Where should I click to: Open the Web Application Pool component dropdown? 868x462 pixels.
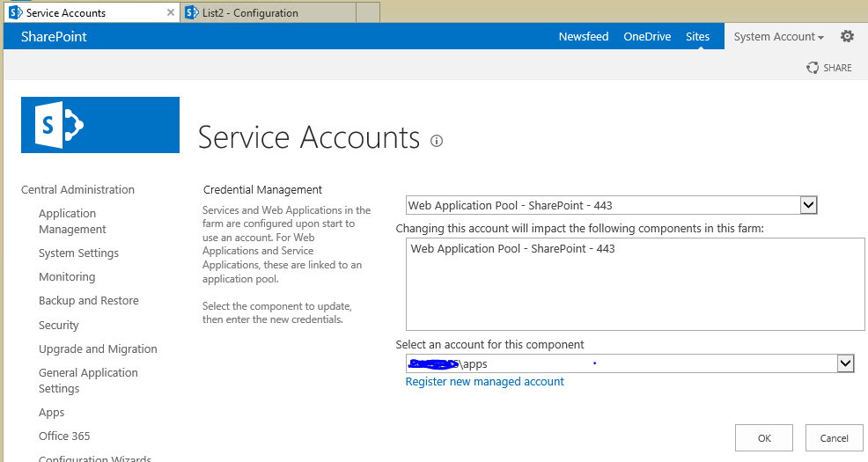click(x=611, y=205)
